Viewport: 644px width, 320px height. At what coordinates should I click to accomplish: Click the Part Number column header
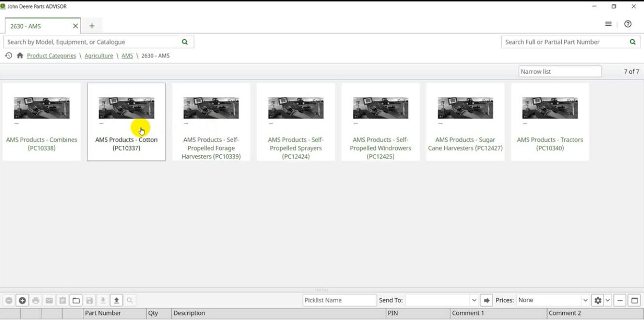pos(115,314)
